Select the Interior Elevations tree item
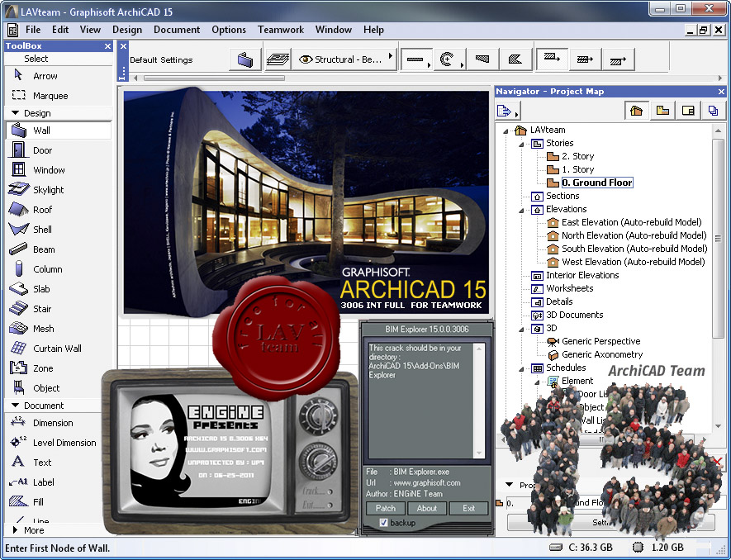This screenshot has height=560, width=731. pos(582,275)
